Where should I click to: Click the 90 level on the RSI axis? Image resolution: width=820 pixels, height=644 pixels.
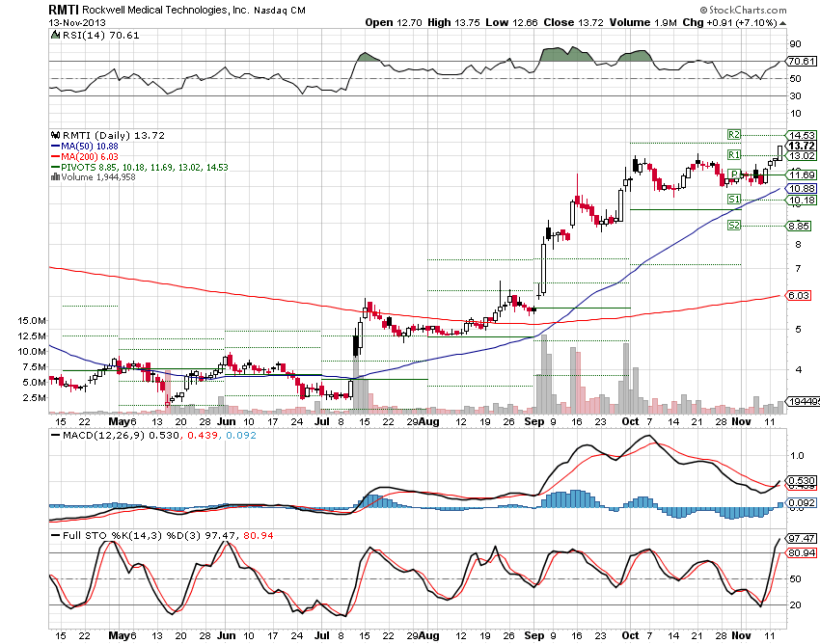(x=795, y=44)
